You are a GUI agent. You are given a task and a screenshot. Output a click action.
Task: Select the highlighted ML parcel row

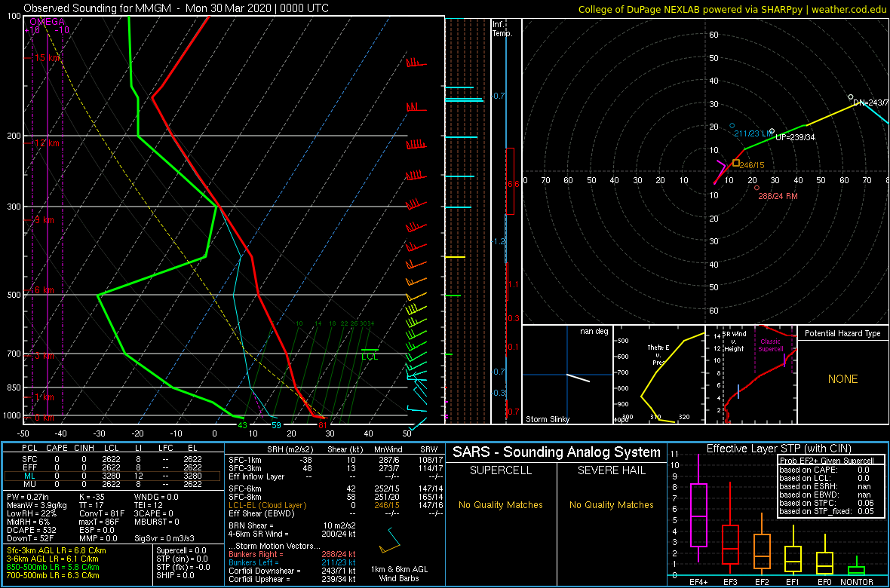point(112,476)
